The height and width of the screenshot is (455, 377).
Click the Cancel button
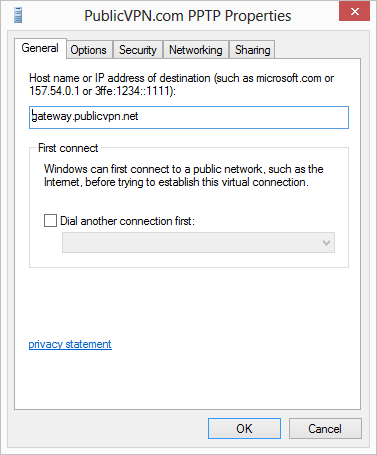(x=325, y=429)
